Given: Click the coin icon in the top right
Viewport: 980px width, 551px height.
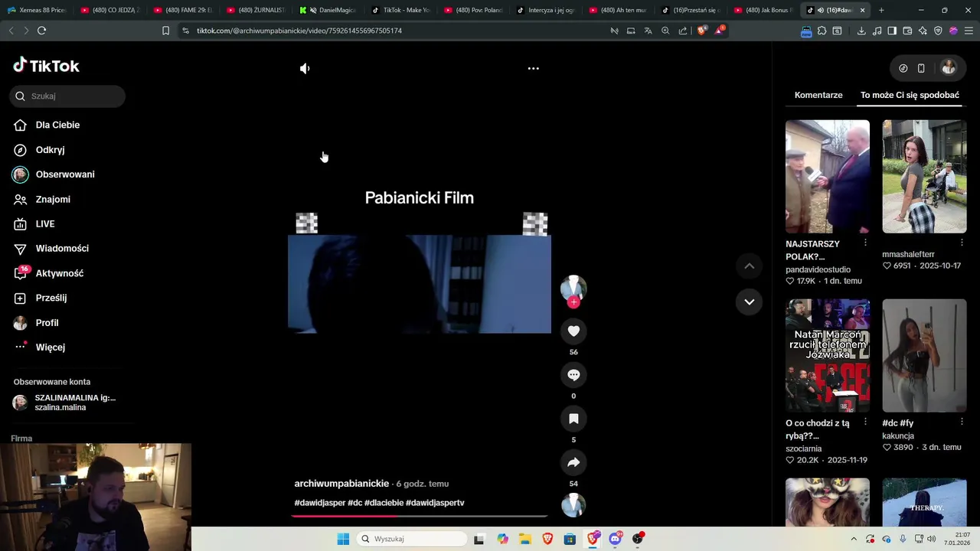Looking at the screenshot, I should (x=903, y=68).
